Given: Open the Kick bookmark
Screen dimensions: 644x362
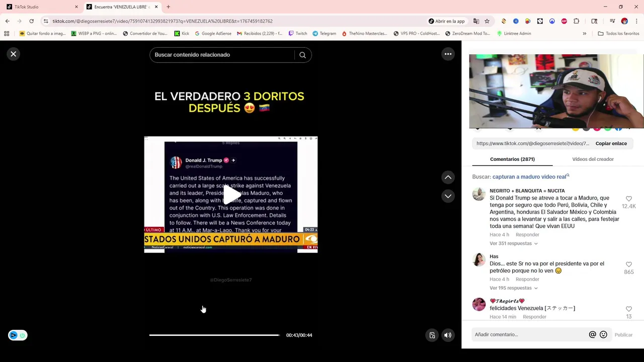Looking at the screenshot, I should (x=182, y=34).
